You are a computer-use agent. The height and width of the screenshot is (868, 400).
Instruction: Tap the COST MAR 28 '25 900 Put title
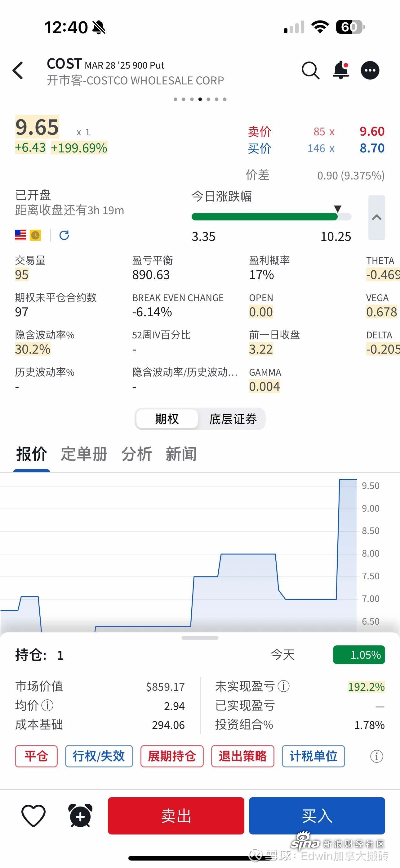point(105,64)
